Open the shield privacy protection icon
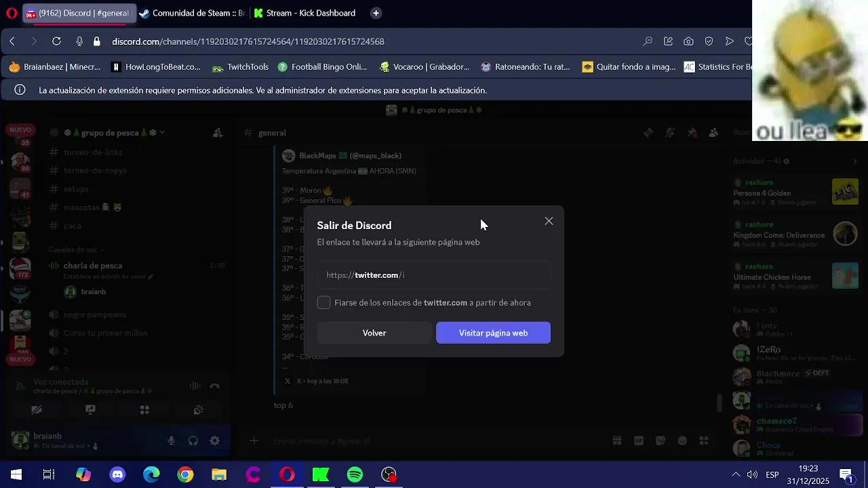868x488 pixels. (709, 41)
